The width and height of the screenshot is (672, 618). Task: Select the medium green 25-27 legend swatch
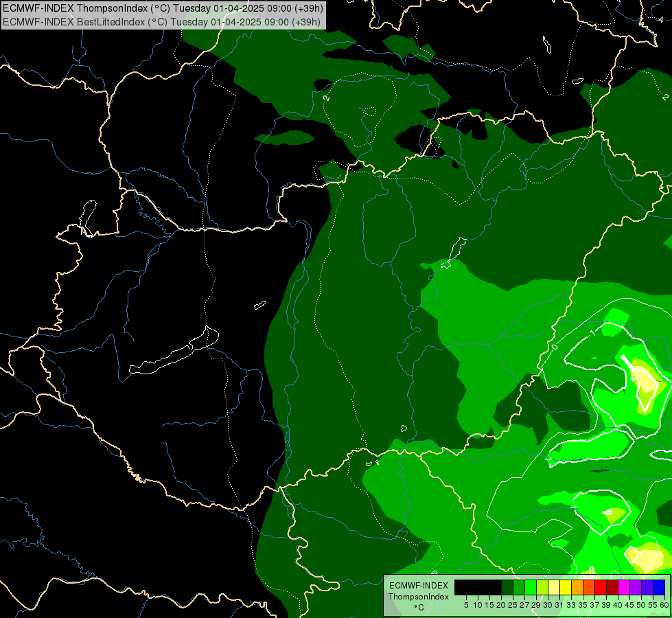tap(519, 588)
